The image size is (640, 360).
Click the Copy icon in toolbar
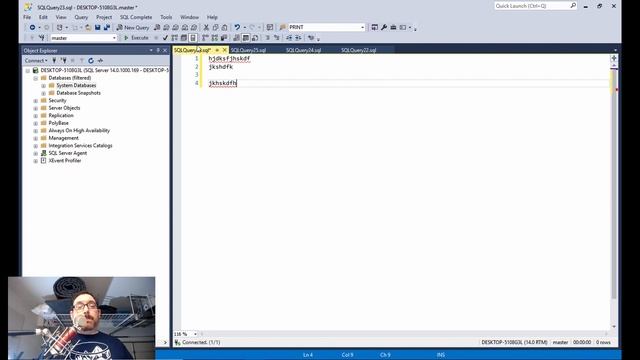click(216, 27)
